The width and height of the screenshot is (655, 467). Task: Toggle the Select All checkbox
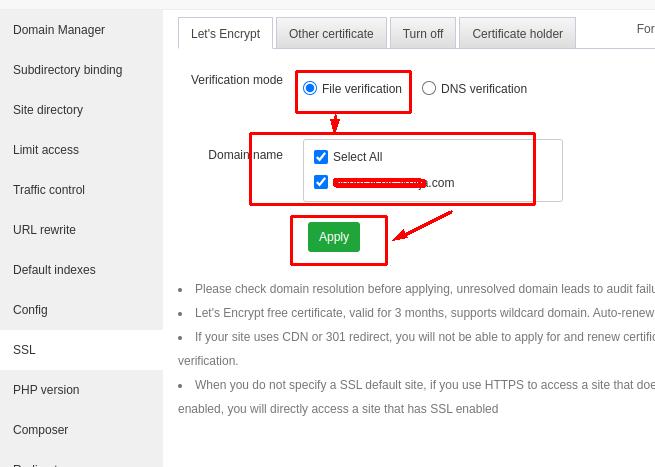[x=321, y=157]
